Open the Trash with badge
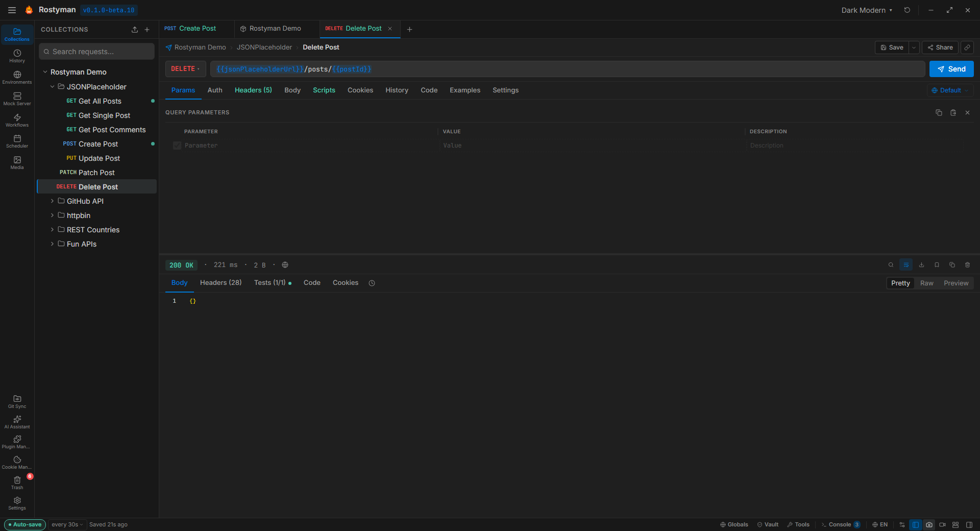This screenshot has width=980, height=531. pyautogui.click(x=17, y=482)
